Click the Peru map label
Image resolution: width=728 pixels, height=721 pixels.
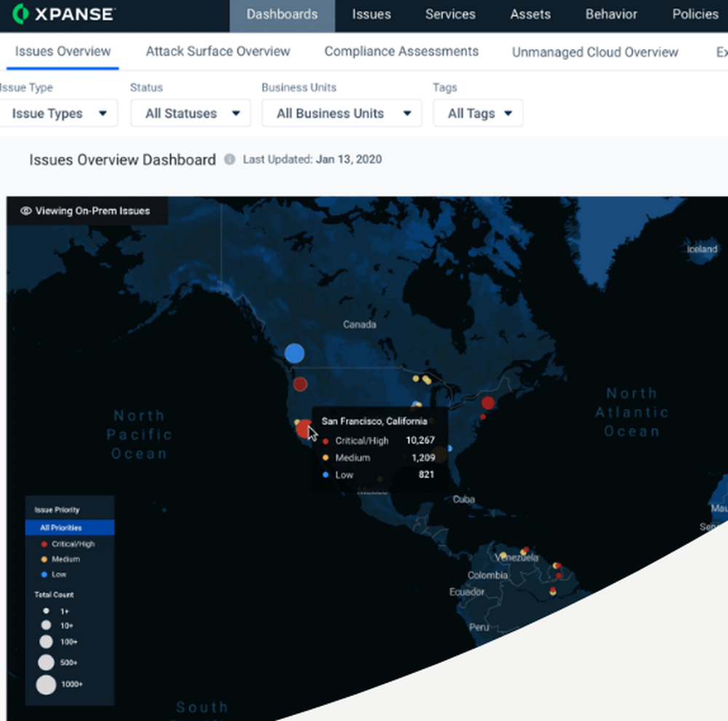[479, 627]
